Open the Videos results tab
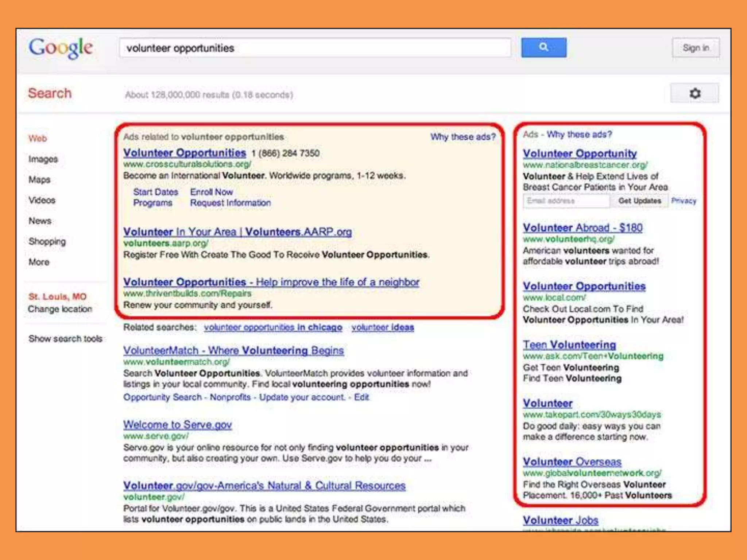Image resolution: width=747 pixels, height=560 pixels. tap(42, 200)
